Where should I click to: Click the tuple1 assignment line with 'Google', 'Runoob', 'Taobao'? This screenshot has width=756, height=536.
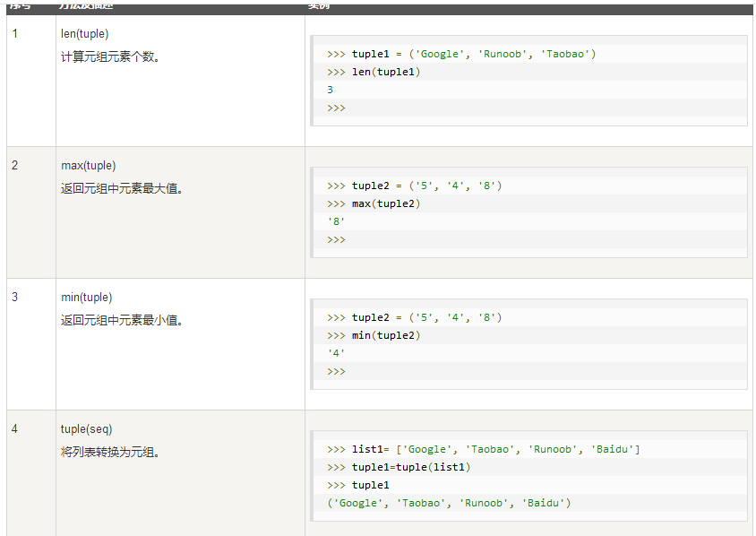pos(461,54)
